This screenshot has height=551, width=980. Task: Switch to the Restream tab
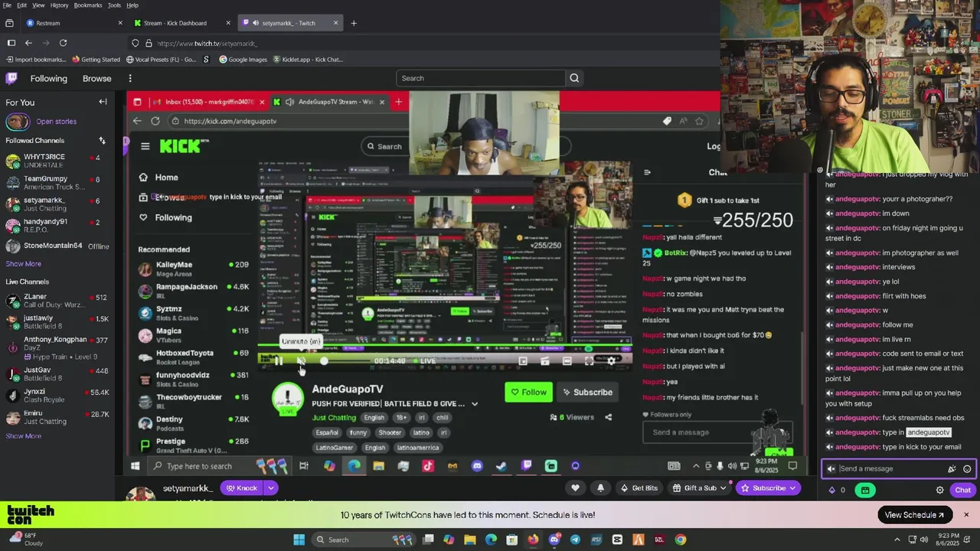[74, 23]
